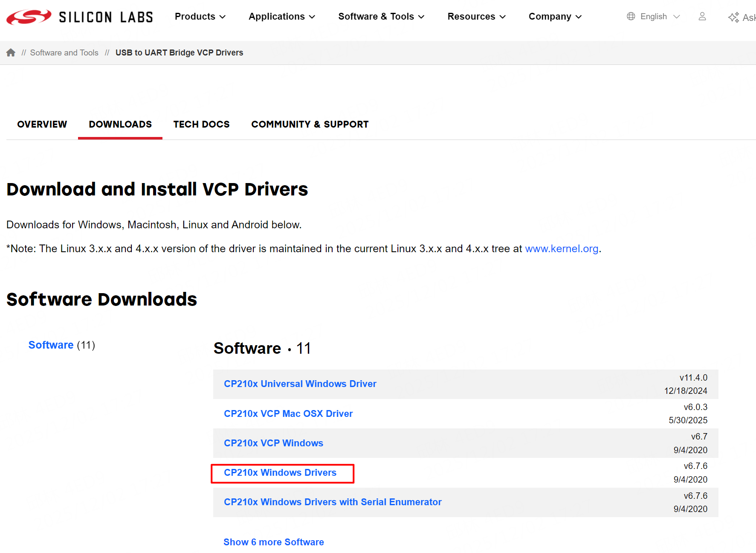Switch to the Tech Docs tab
The height and width of the screenshot is (553, 756).
pos(201,124)
